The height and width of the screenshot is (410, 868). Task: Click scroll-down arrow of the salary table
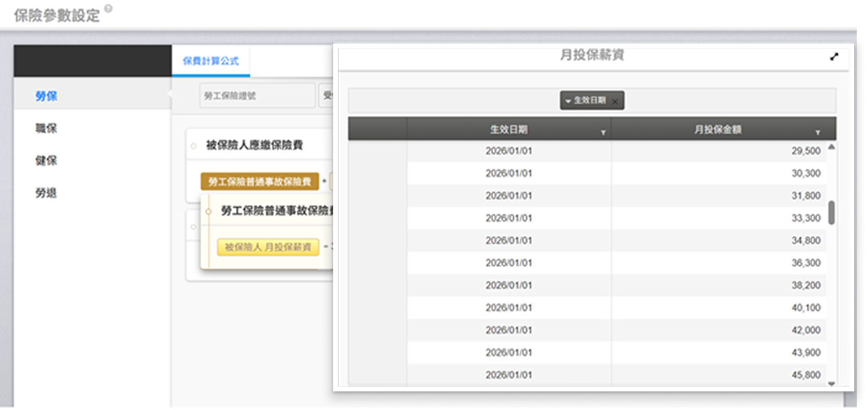point(831,383)
